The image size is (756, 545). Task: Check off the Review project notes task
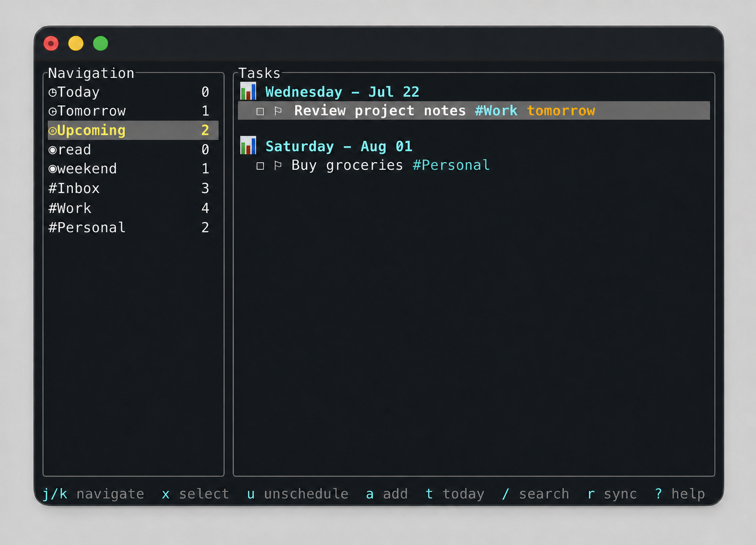tap(260, 112)
